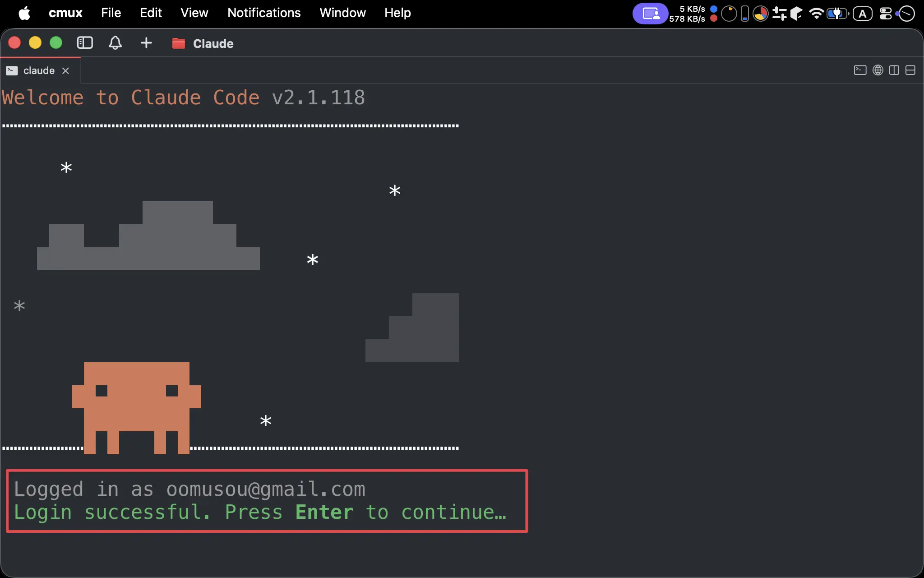Open the Notifications menu
Screen dimensions: 924x578
tap(264, 13)
